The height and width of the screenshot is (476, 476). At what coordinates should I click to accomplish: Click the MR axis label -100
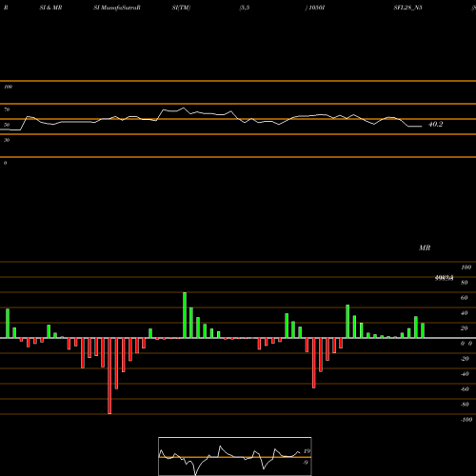point(466,420)
